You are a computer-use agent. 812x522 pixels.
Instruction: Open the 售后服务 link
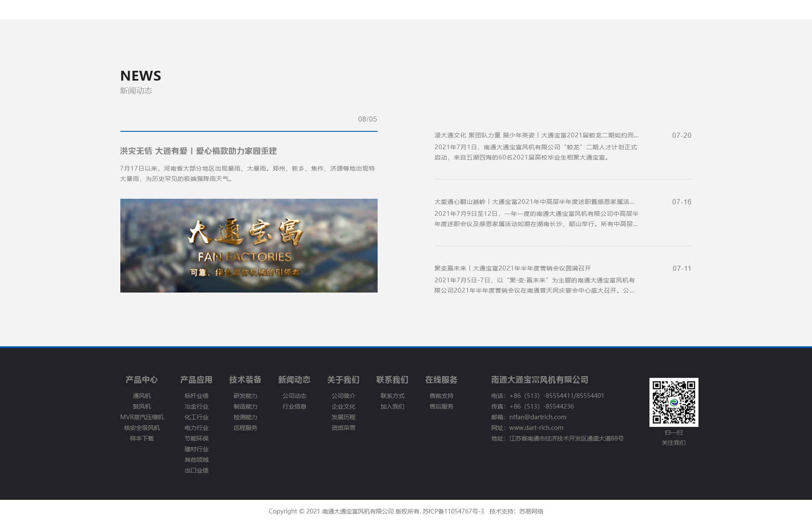[x=442, y=406]
